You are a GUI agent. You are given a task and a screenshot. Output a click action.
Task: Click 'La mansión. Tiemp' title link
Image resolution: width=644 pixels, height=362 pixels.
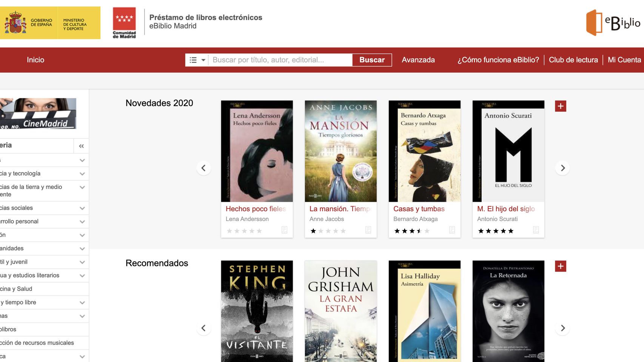pos(340,209)
